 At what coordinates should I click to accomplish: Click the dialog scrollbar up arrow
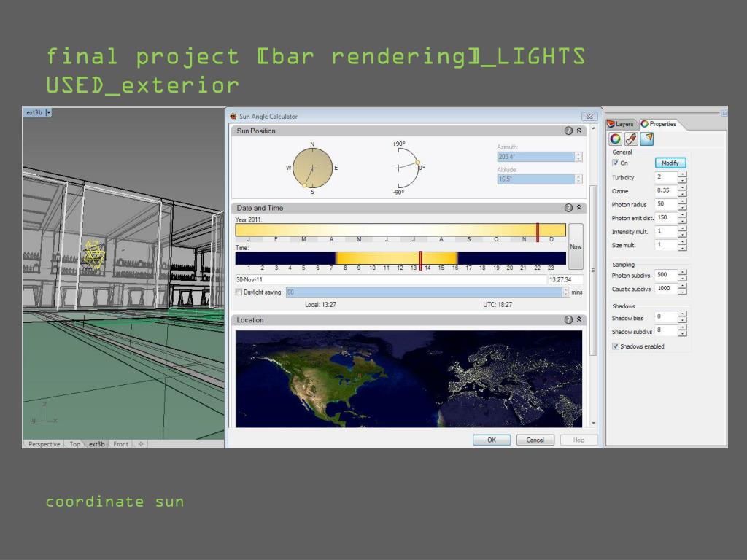[593, 128]
